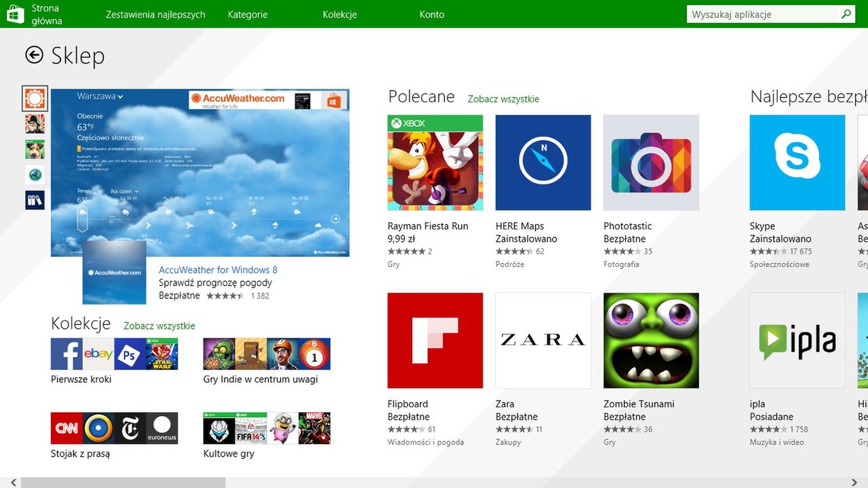Open the Rayman Fiesta Run app tile
The height and width of the screenshot is (488, 868).
pyautogui.click(x=435, y=163)
